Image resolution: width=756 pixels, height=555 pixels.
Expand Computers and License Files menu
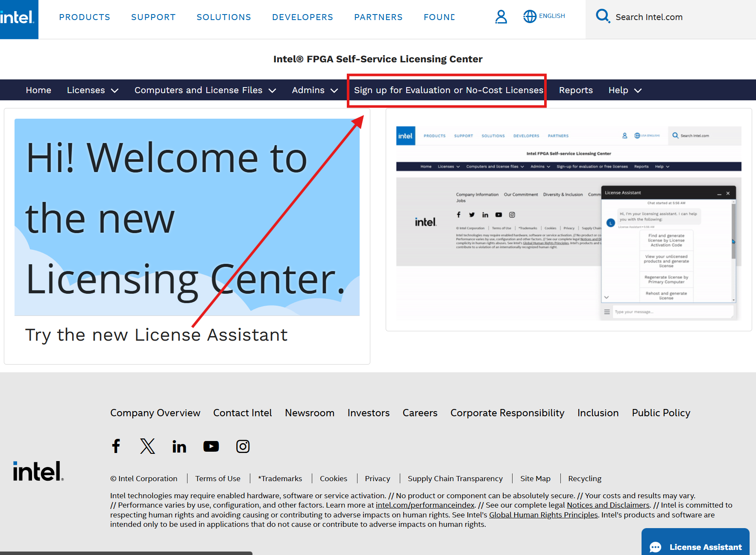(205, 90)
